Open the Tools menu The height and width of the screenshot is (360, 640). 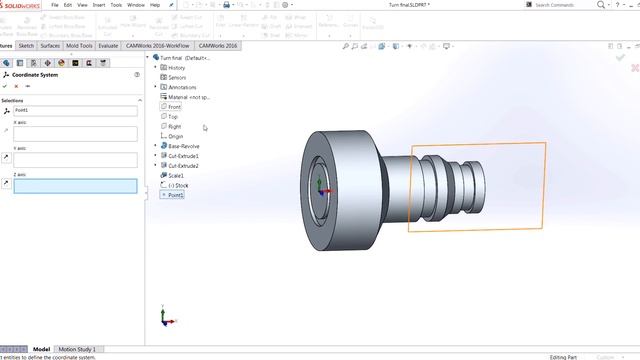pyautogui.click(x=116, y=5)
